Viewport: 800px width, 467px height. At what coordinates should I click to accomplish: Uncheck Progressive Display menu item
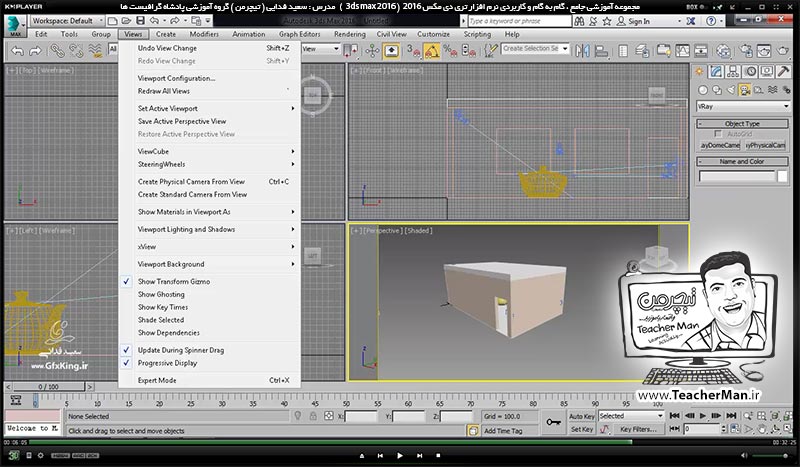[x=209, y=363]
